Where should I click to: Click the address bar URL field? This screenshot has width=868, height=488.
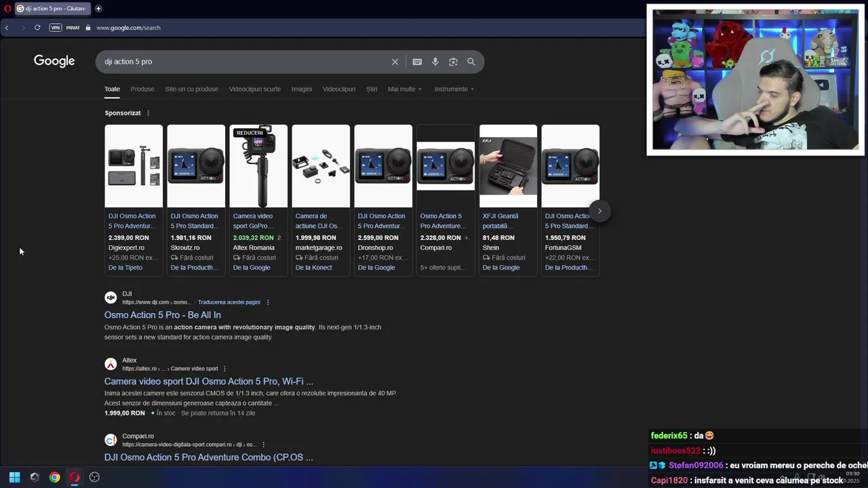point(128,28)
